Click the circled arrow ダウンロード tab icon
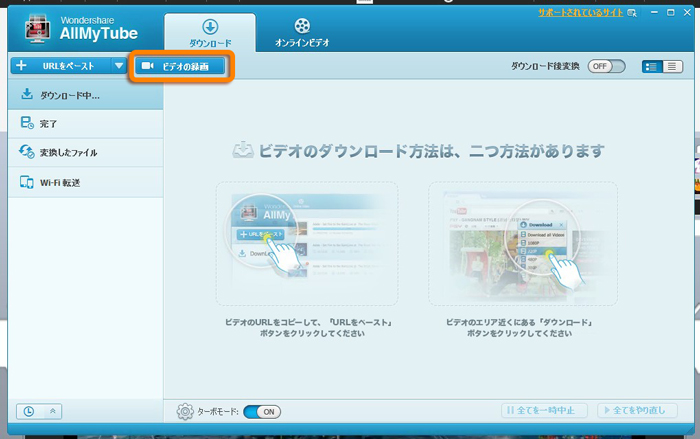Screen dimensions: 700x439 [210, 27]
